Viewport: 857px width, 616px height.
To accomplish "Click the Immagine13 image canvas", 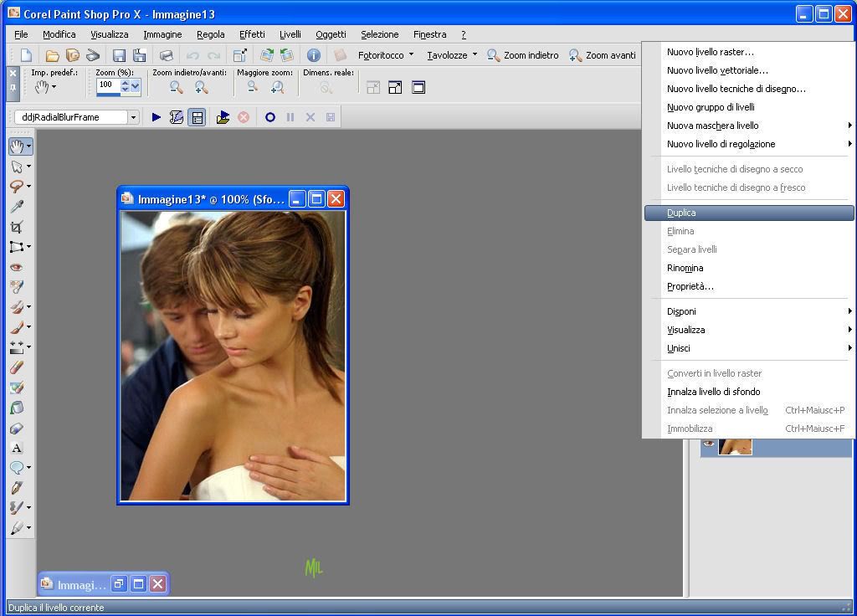I will tap(233, 356).
